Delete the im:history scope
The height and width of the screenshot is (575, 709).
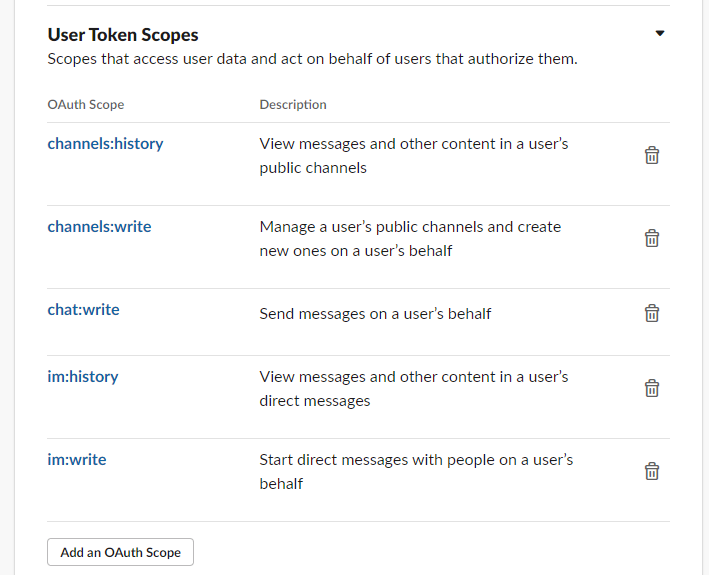tap(651, 388)
